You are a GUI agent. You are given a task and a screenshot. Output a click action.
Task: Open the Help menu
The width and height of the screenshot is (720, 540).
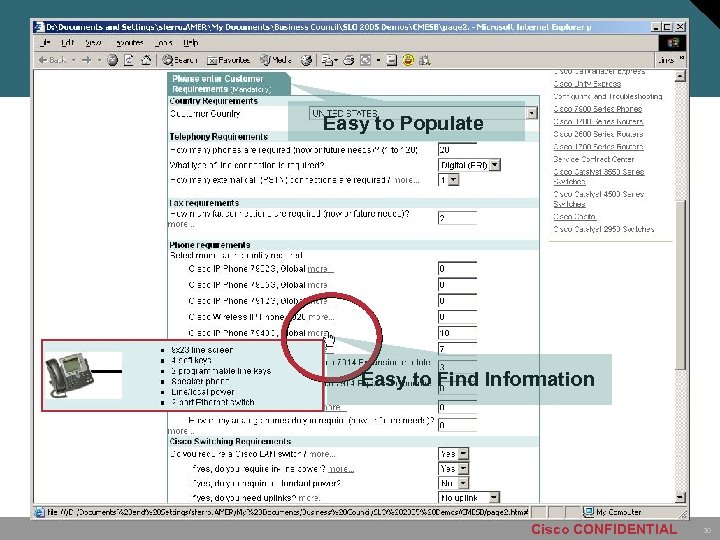click(x=191, y=43)
